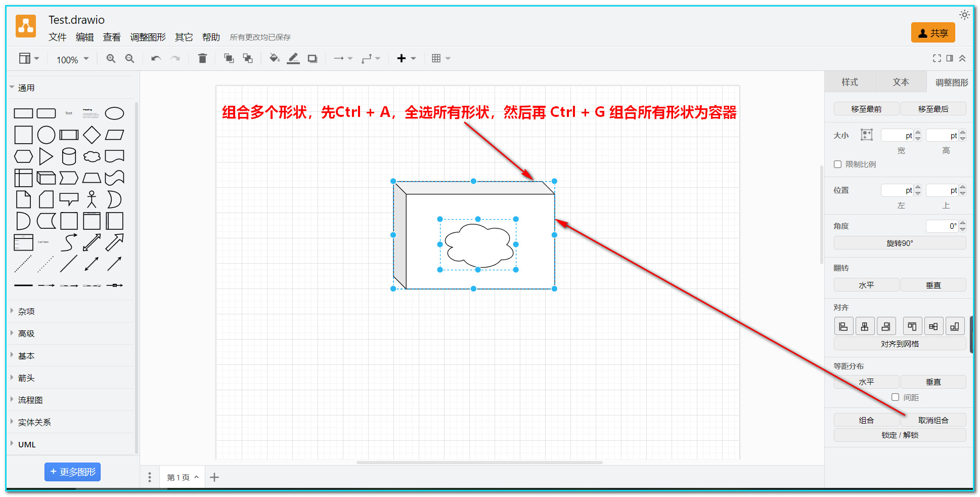Expand the 高级 shapes section
980x497 pixels.
point(71,334)
